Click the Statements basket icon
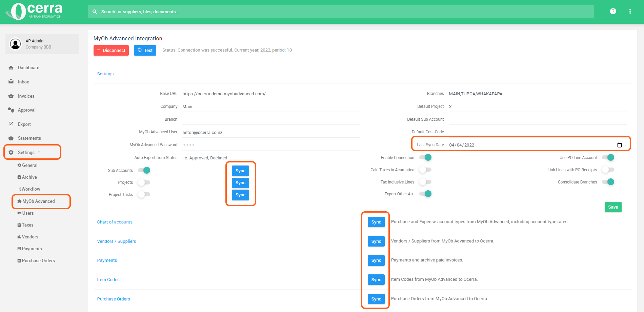 11,138
